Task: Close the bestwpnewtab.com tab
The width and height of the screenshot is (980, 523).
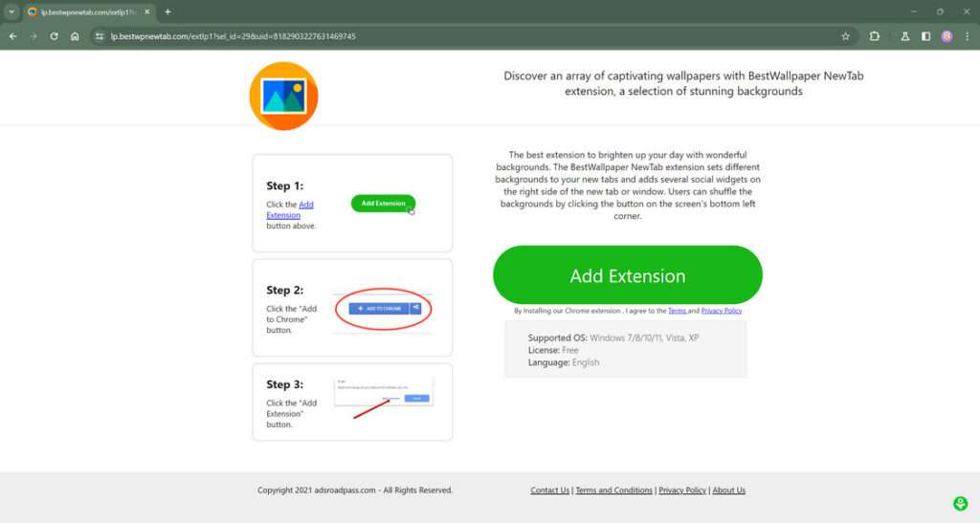Action: coord(147,11)
